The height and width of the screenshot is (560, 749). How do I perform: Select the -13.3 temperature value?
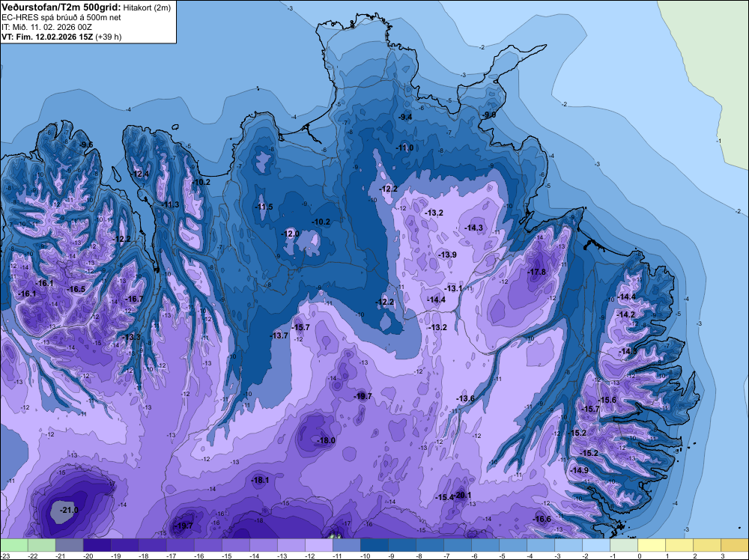coord(131,338)
